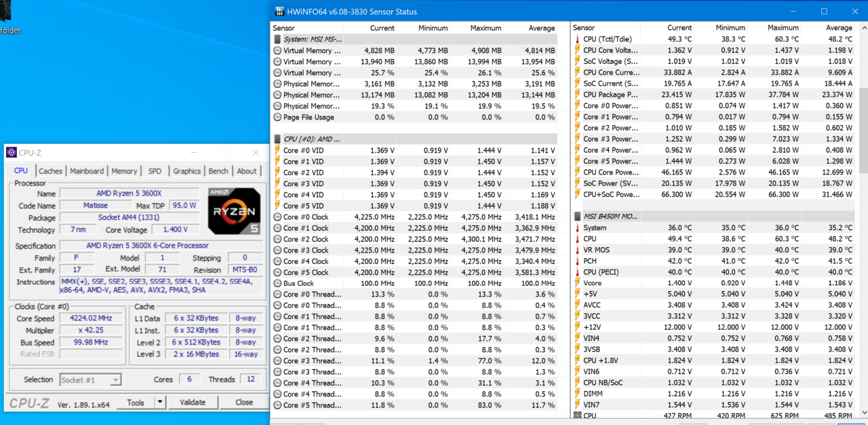Viewport: 868px width, 425px height.
Task: Click the +12V voltage bolt icon
Action: 577,327
